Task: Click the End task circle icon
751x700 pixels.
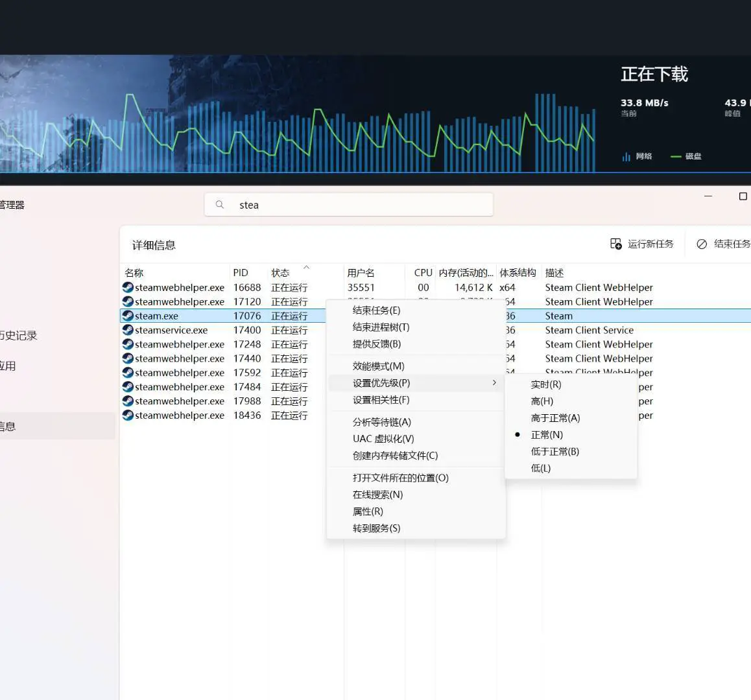Action: pos(702,244)
